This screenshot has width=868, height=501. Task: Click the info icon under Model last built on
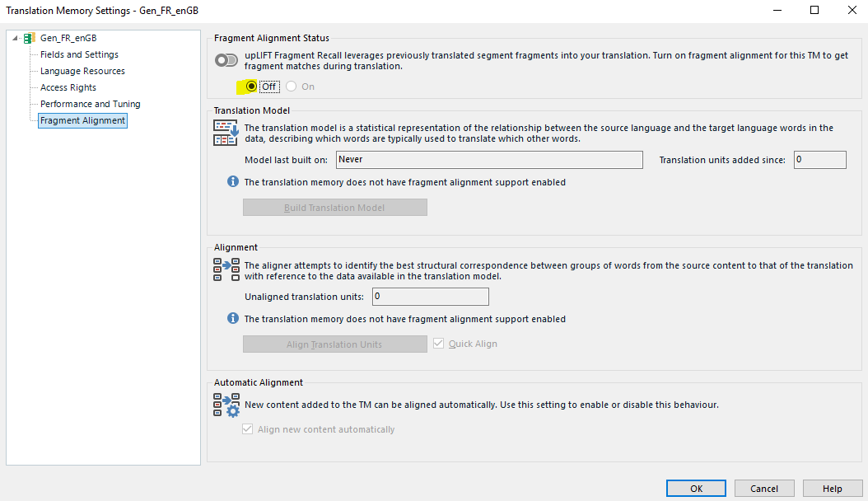click(233, 182)
